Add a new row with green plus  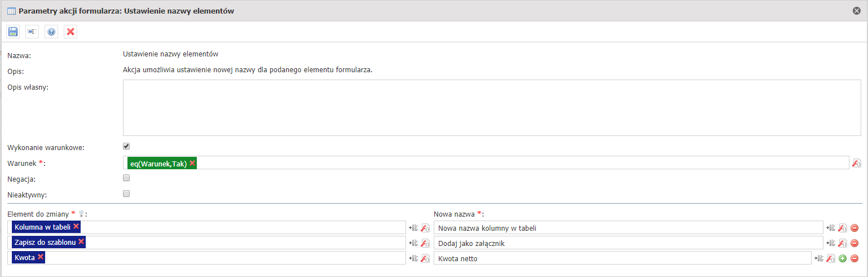click(843, 258)
